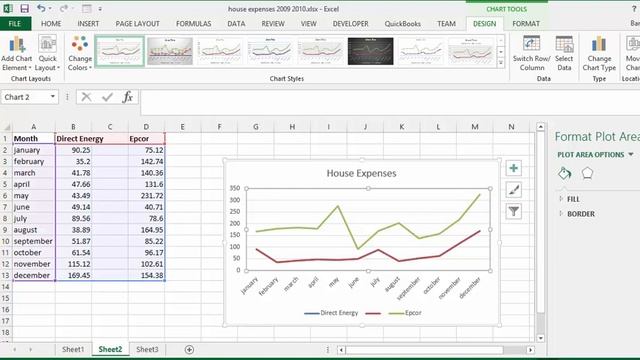
Task: Switch to Sheet3 tab
Action: pos(147,349)
